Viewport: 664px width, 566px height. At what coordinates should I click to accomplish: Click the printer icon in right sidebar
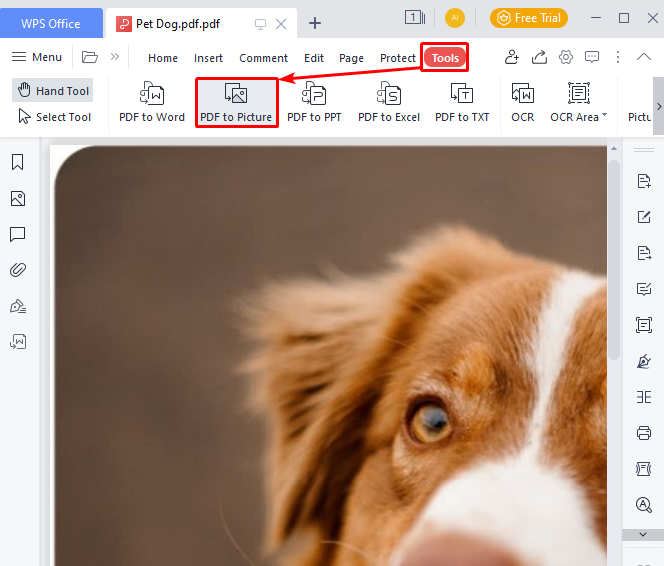[x=644, y=433]
